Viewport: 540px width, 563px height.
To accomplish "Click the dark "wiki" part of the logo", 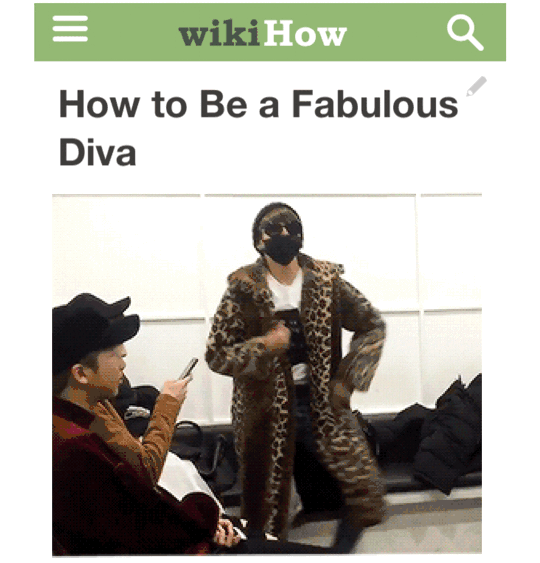I will tap(219, 33).
